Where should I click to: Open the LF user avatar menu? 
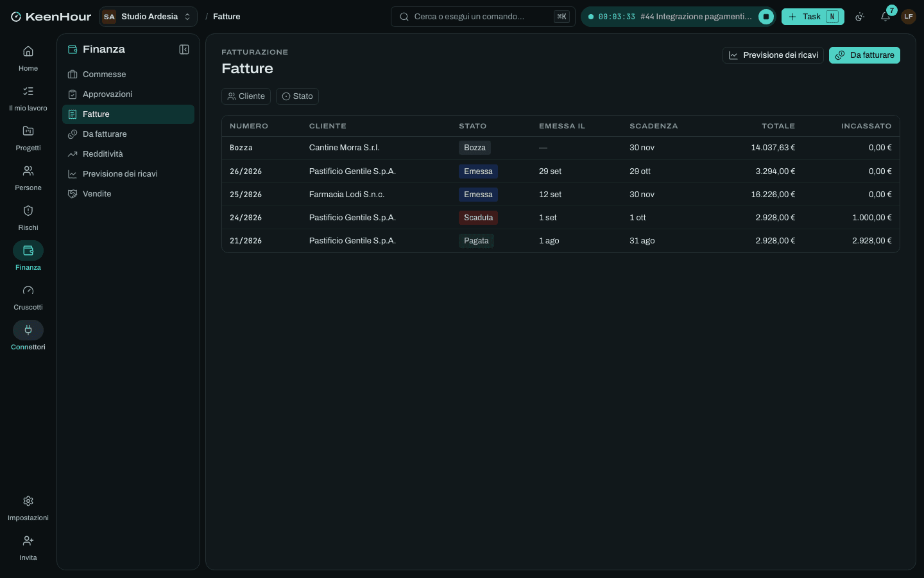coord(909,17)
